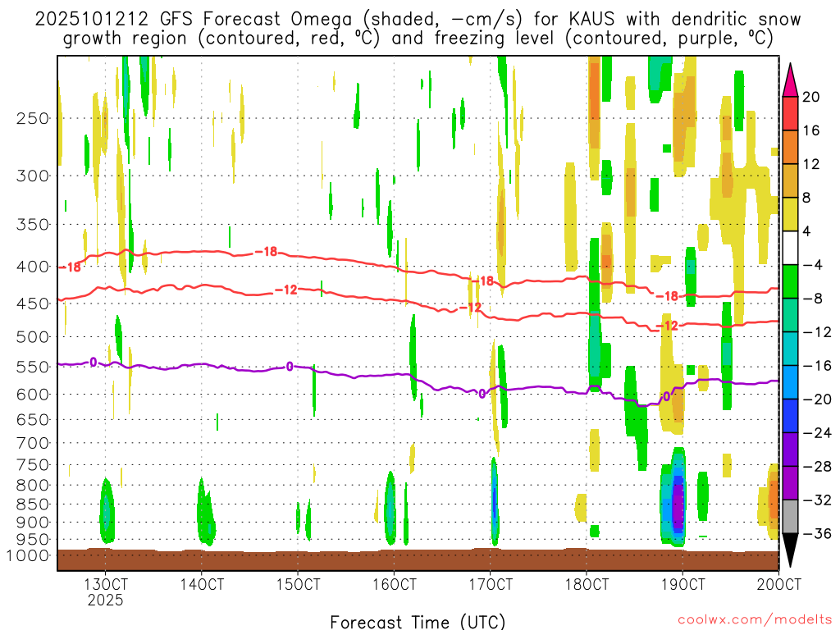Click the 750 pressure level label

coord(33,465)
